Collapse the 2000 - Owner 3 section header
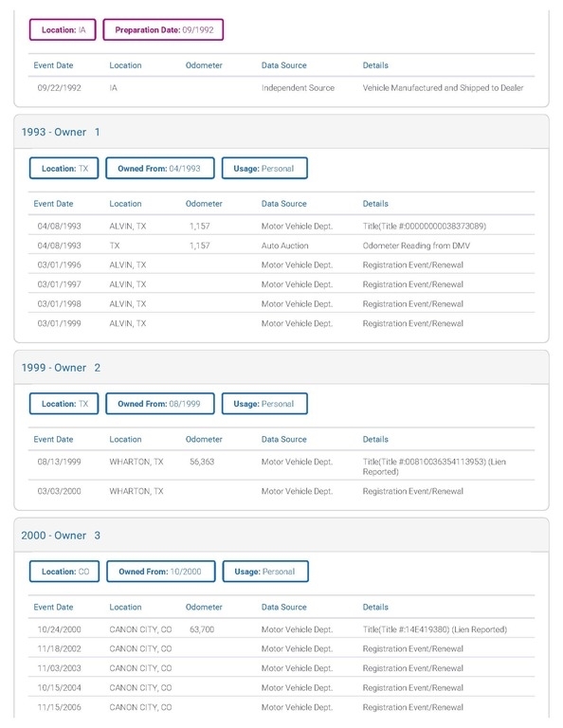This screenshot has width=563, height=728. coord(281,535)
